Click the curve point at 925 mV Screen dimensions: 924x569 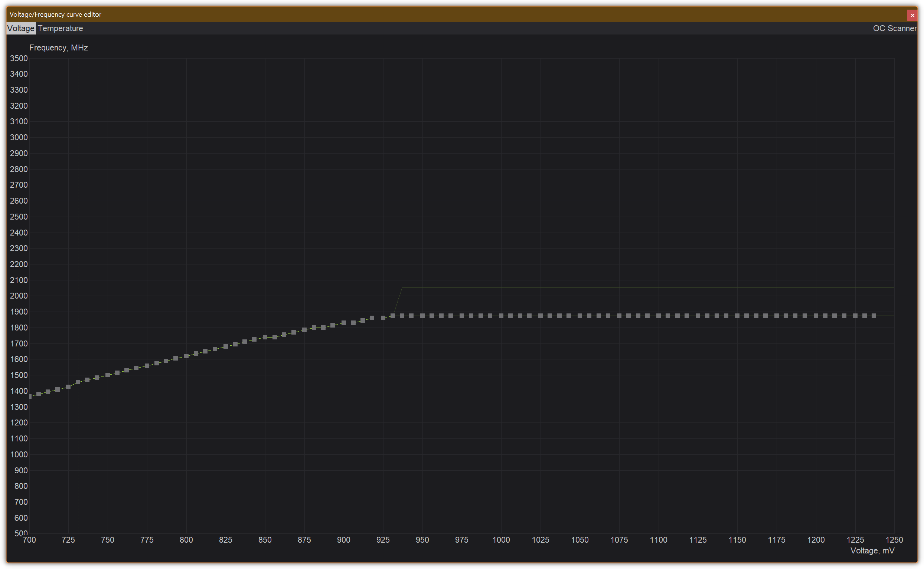pos(383,318)
